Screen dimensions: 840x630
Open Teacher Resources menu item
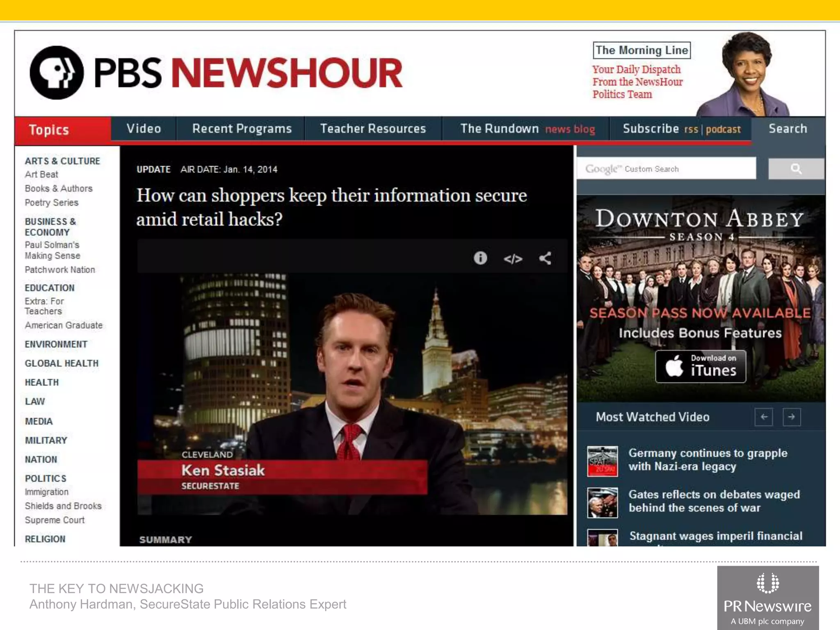[373, 129]
